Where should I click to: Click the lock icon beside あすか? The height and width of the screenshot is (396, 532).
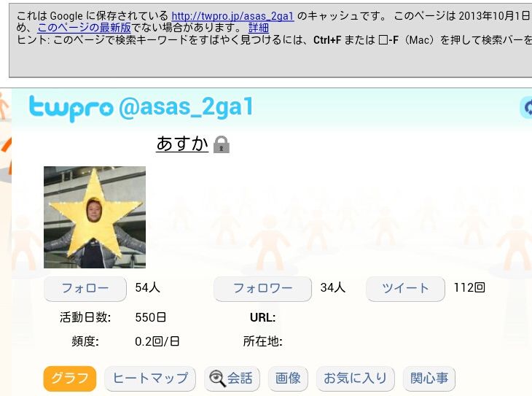click(222, 144)
